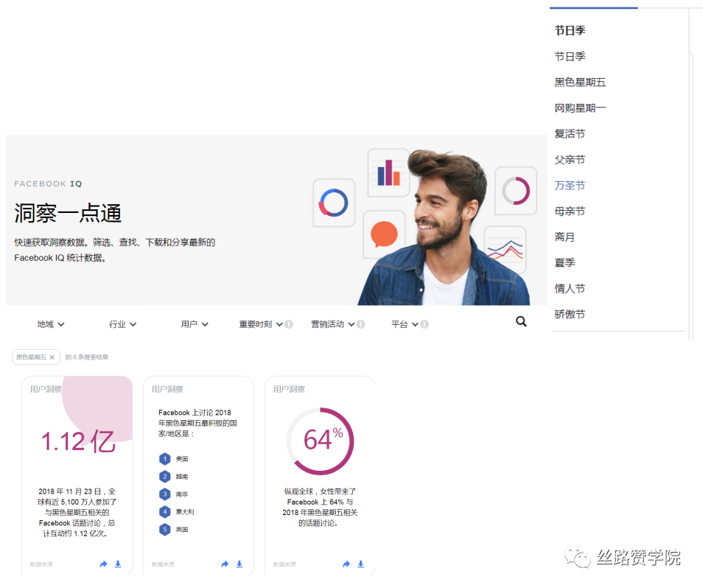Click the 64% circular progress chart

320,441
